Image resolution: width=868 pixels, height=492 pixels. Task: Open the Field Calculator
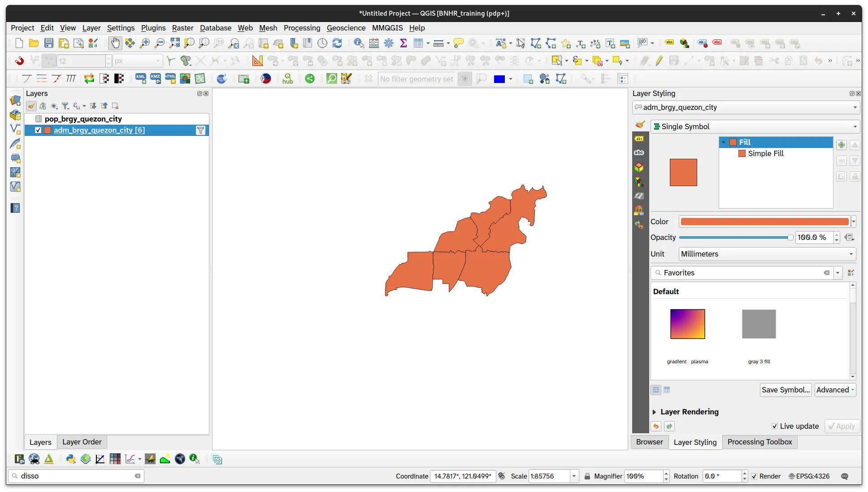pyautogui.click(x=374, y=43)
